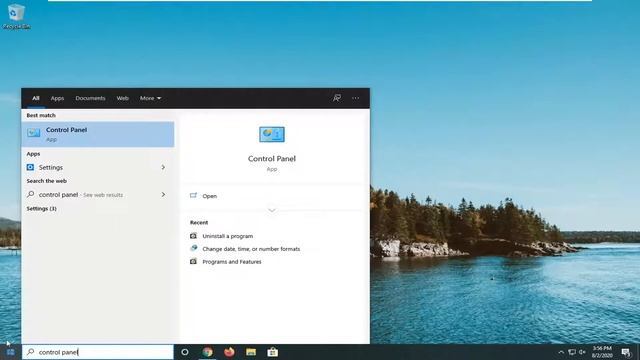
Task: Click the Windows Start button
Action: [x=11, y=352]
